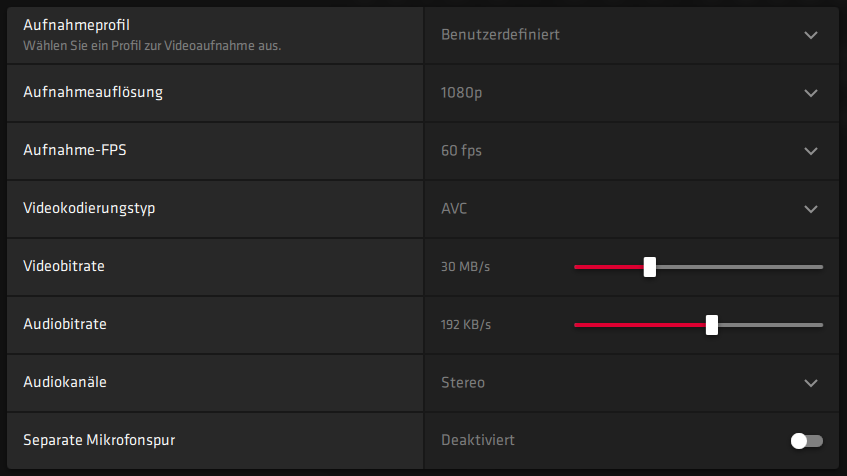
Task: Click the Audiobitrate slider handle
Action: click(x=712, y=325)
